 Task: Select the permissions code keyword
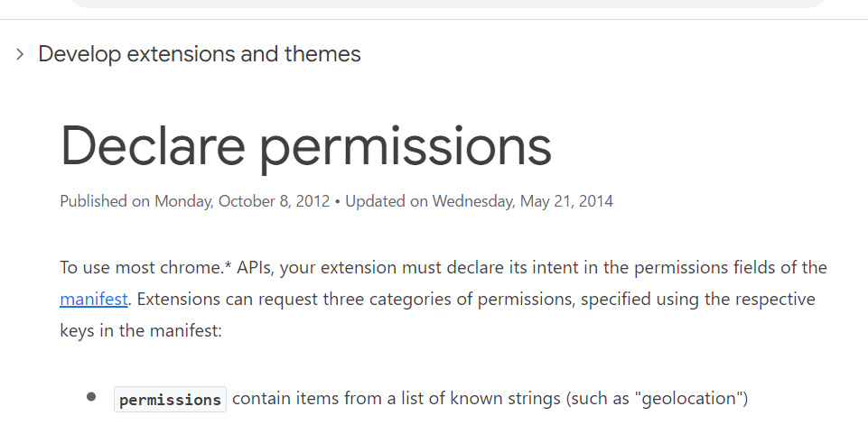(x=170, y=399)
